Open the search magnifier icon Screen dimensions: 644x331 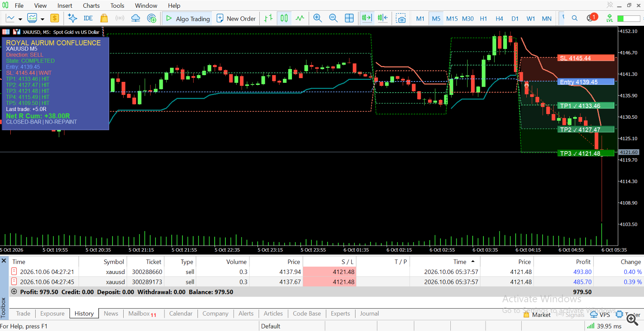pyautogui.click(x=574, y=18)
